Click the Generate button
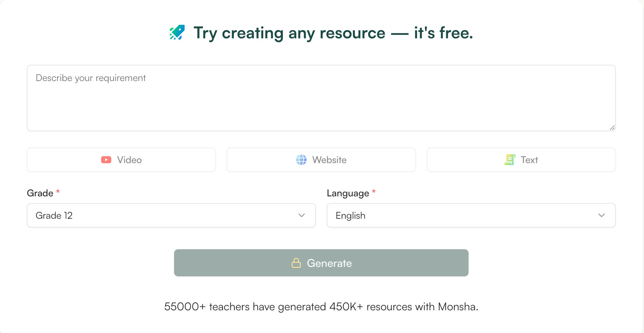The image size is (644, 333). coord(321,263)
